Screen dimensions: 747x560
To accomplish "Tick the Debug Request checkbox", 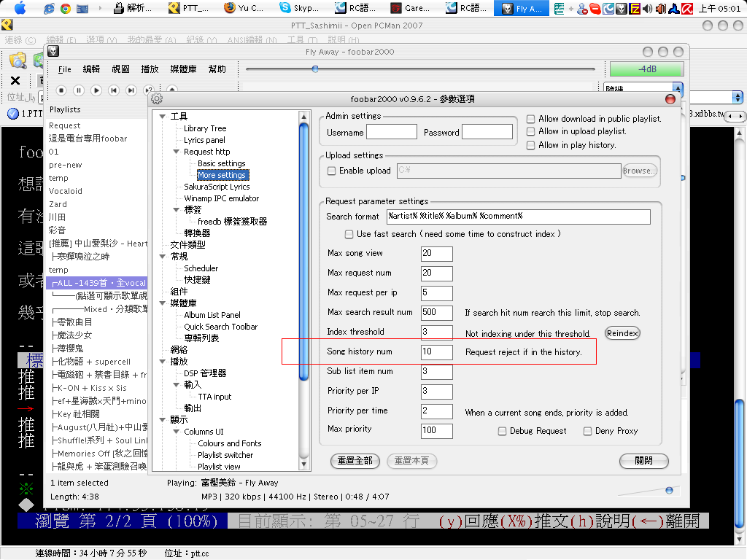I will (502, 431).
